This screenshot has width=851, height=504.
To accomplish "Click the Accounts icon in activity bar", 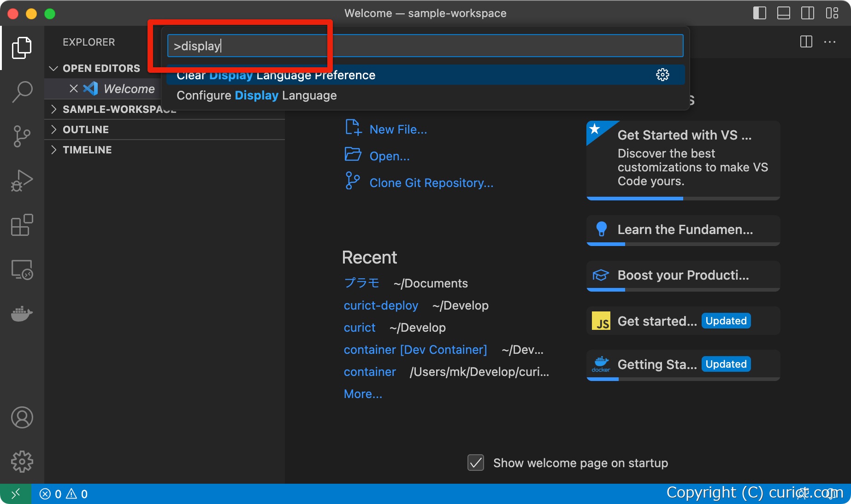I will [x=22, y=418].
